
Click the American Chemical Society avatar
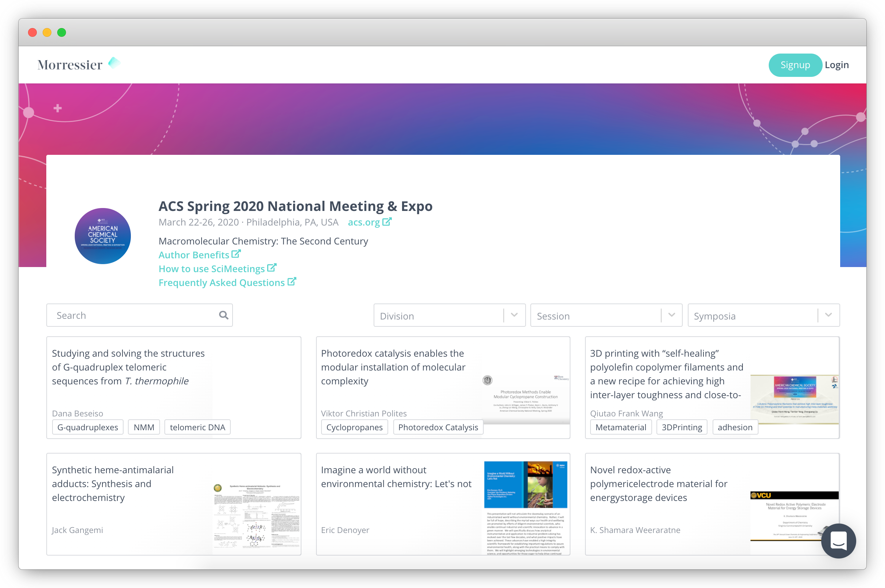(x=103, y=236)
